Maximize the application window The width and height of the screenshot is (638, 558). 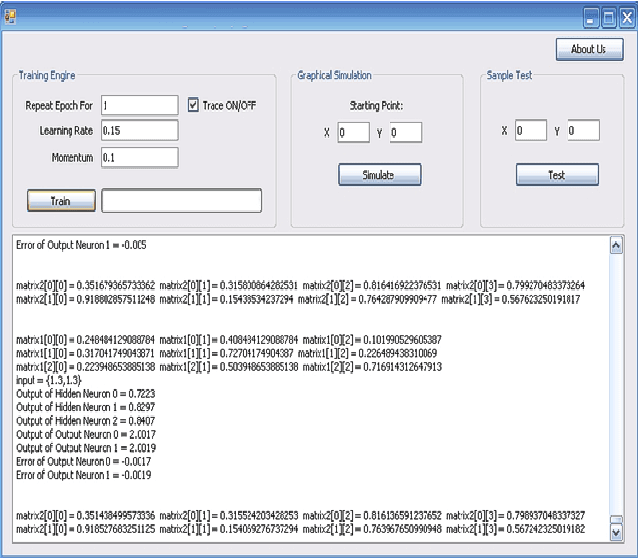click(609, 18)
